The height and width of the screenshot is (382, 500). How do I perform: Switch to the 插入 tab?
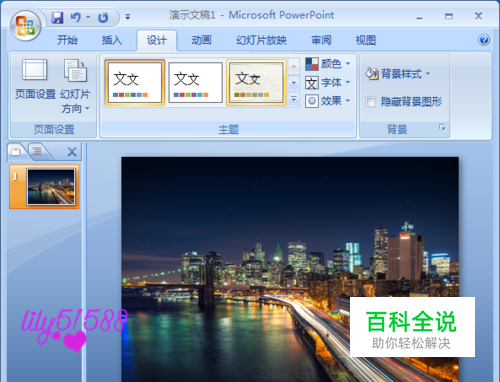click(112, 40)
